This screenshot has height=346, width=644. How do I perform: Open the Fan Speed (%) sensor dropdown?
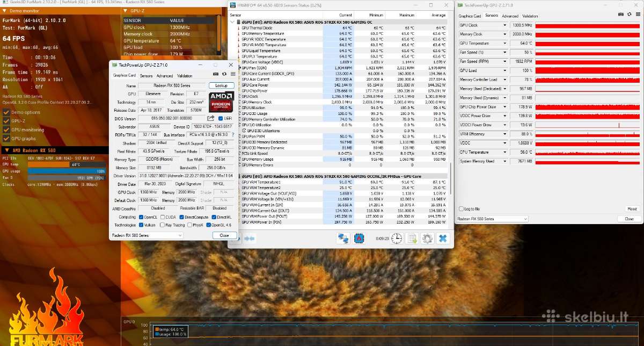[504, 53]
